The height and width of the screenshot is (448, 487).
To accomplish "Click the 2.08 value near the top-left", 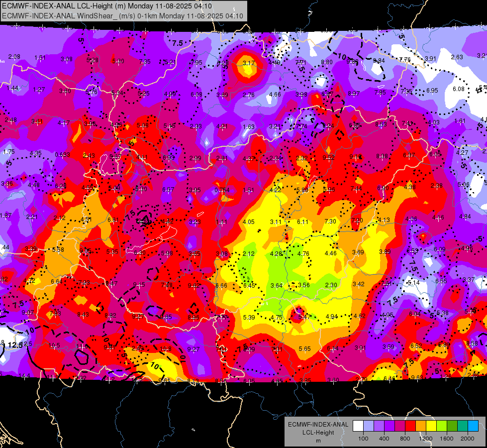I will click(14, 57).
